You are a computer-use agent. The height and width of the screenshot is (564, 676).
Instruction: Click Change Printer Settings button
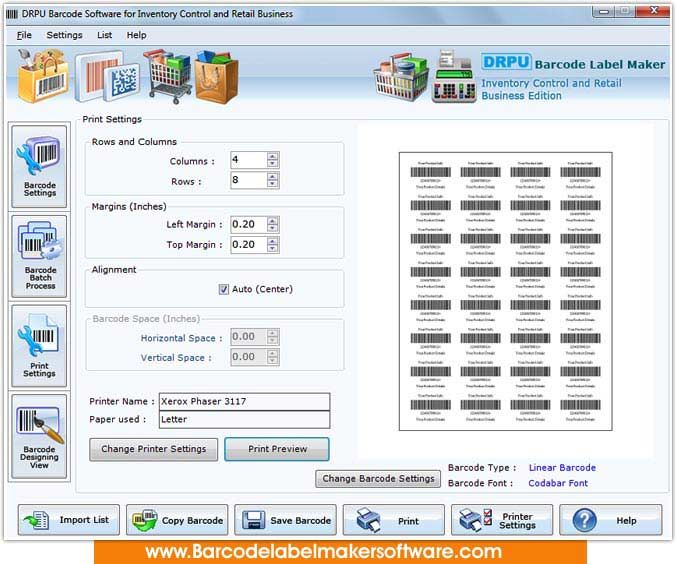[153, 449]
